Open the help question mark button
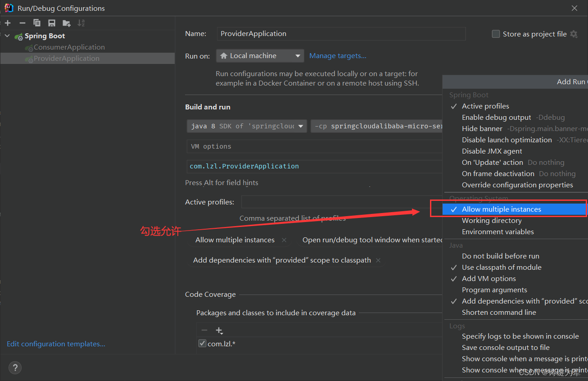 [x=15, y=367]
